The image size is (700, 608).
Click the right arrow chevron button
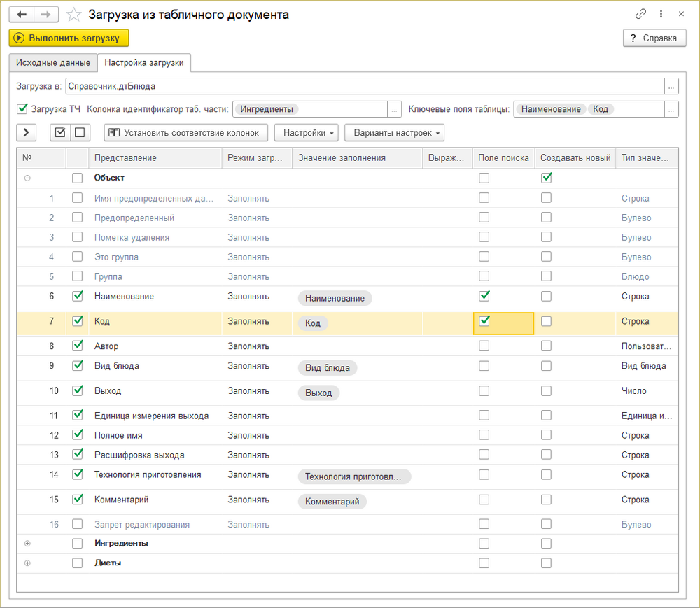coord(26,132)
